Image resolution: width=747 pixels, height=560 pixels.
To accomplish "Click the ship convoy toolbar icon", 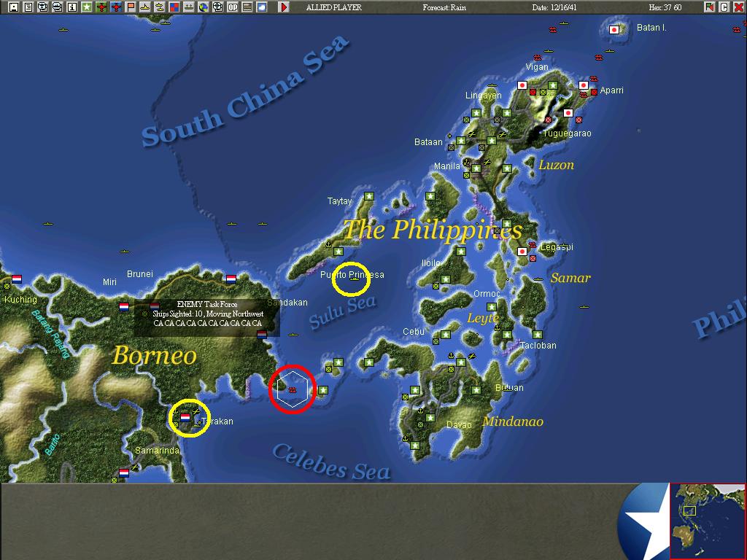I will [x=189, y=7].
